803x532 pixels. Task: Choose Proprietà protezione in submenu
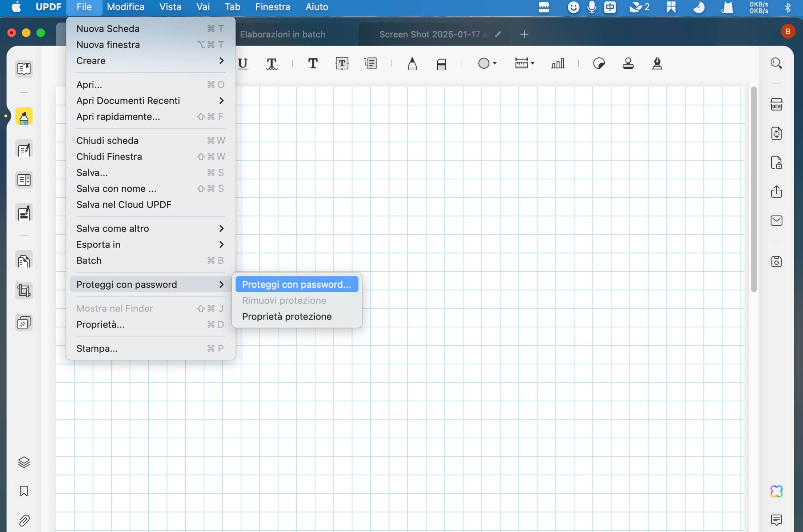297,317
